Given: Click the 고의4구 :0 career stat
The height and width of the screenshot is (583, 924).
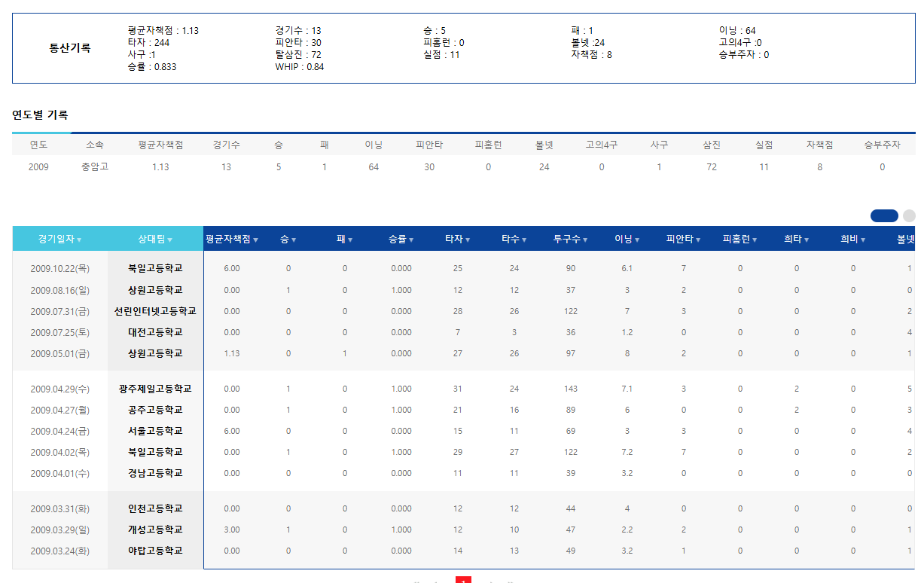Looking at the screenshot, I should 740,43.
